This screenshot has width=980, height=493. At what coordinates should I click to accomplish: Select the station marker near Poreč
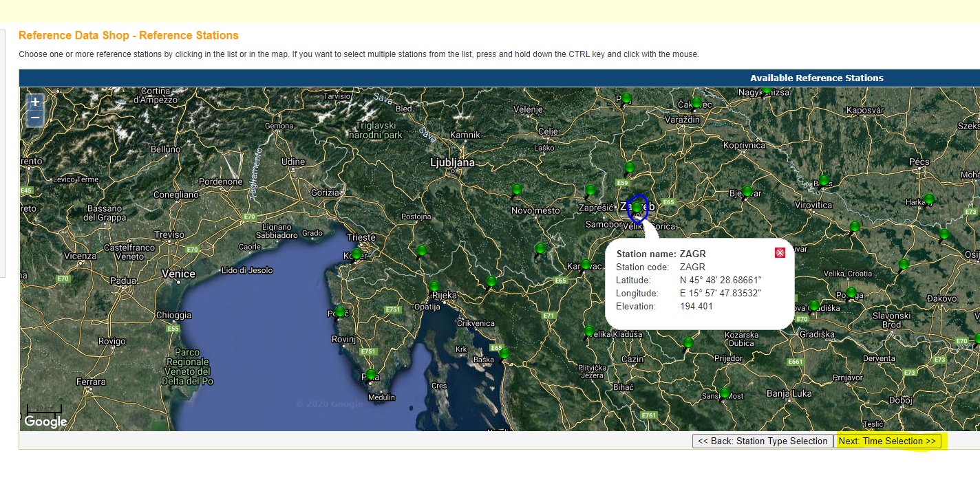(x=339, y=312)
